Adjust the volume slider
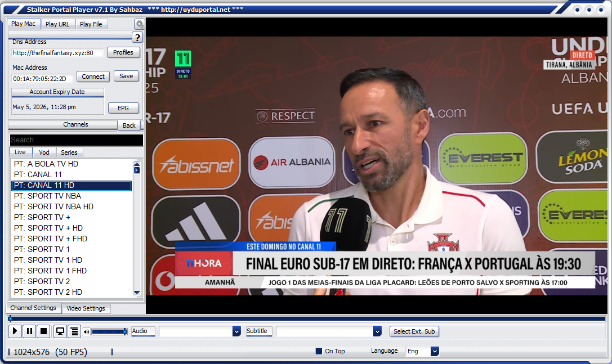612x364 pixels. (109, 331)
